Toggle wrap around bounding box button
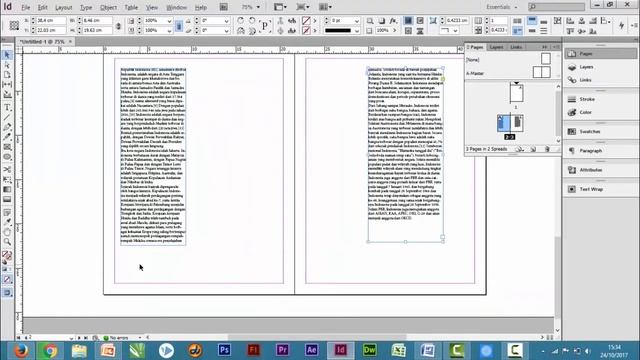 coord(420,20)
